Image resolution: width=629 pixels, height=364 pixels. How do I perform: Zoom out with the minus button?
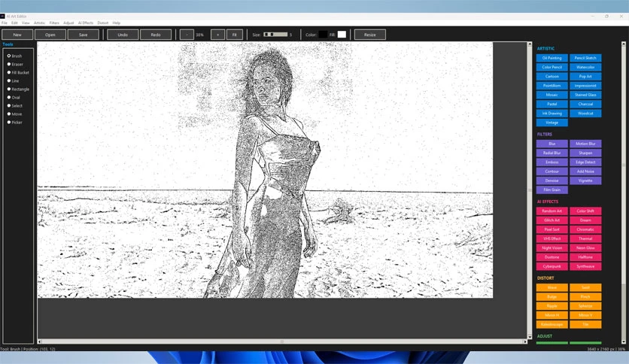click(x=187, y=35)
